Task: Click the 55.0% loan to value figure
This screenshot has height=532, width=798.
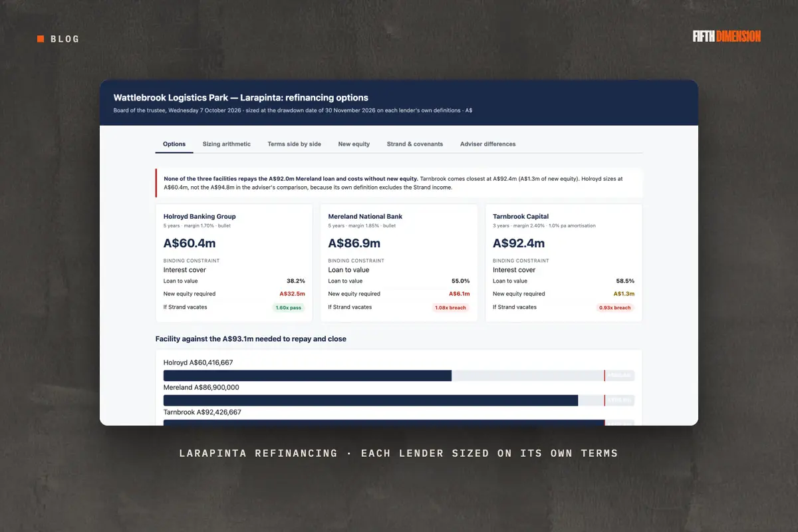Action: tap(460, 281)
